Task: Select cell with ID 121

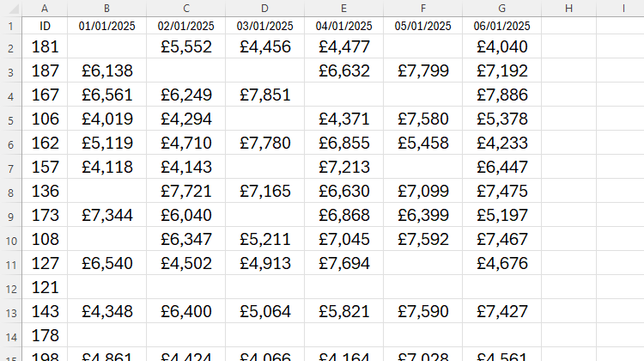Action: (x=45, y=287)
